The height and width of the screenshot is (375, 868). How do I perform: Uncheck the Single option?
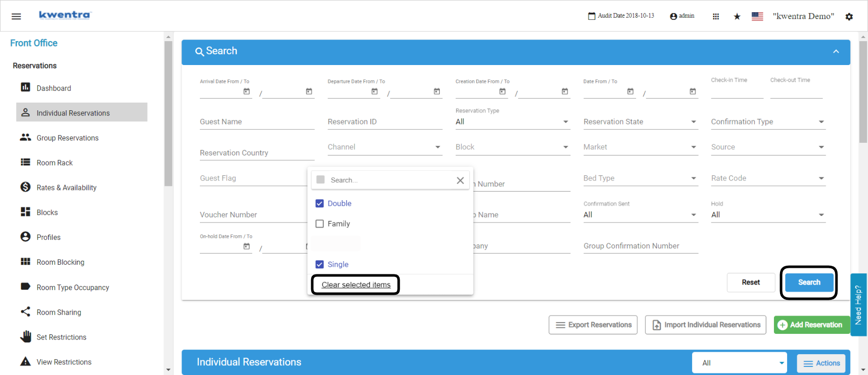click(x=320, y=264)
